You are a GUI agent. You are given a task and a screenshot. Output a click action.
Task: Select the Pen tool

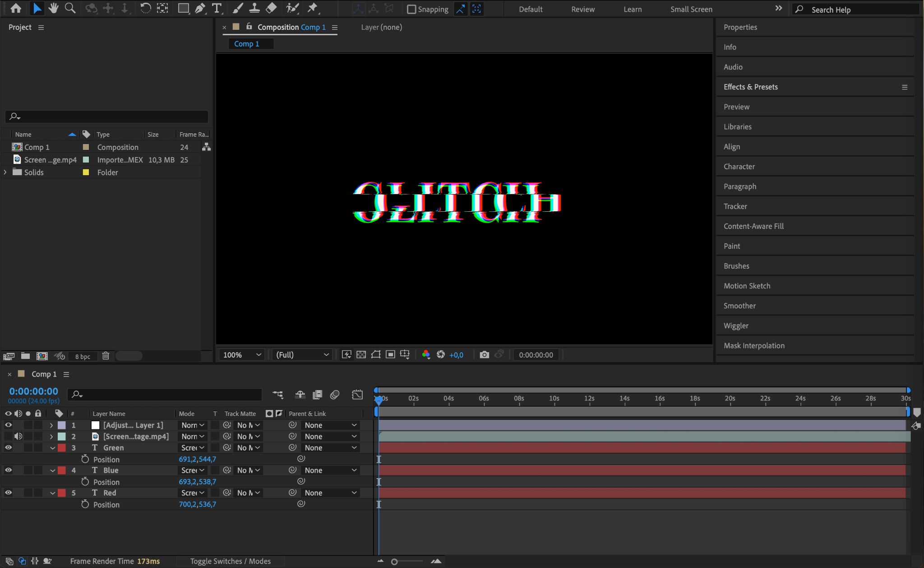tap(200, 8)
